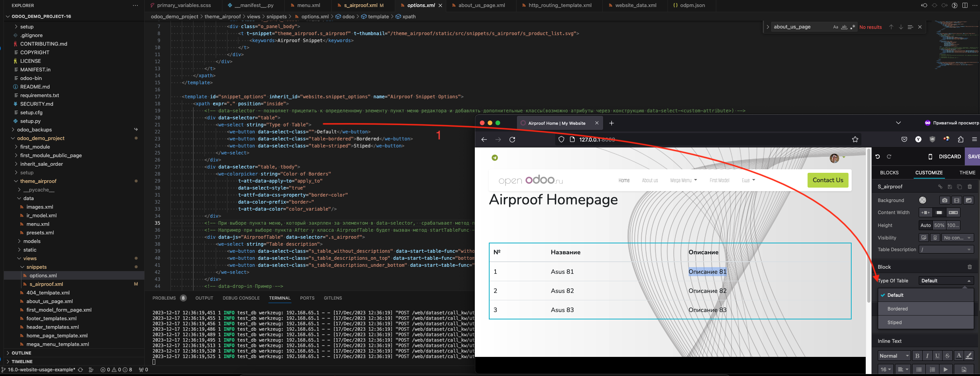Redo change in Odoo editor
Viewport: 980px width, 376px height.
tap(889, 156)
